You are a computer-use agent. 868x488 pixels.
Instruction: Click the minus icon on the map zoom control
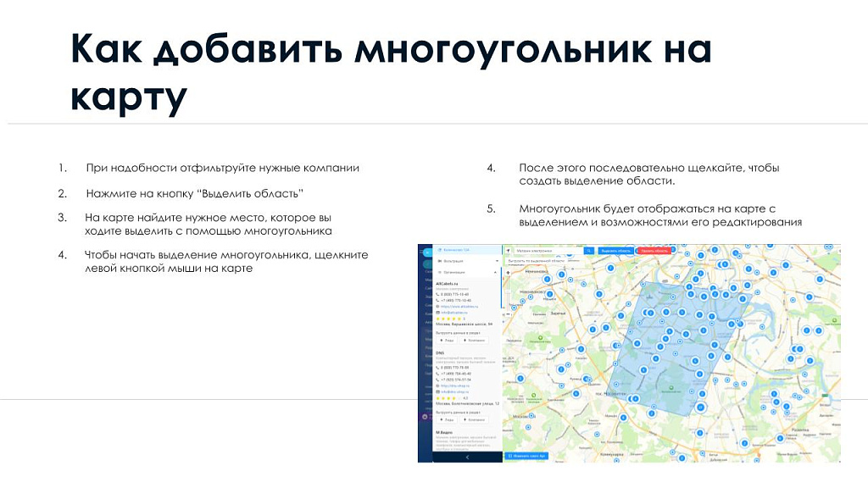pos(509,314)
